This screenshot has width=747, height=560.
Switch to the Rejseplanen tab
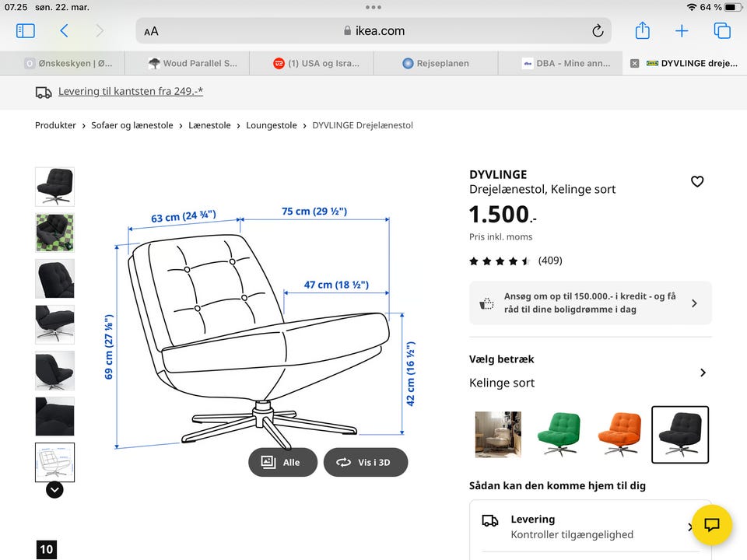(436, 63)
